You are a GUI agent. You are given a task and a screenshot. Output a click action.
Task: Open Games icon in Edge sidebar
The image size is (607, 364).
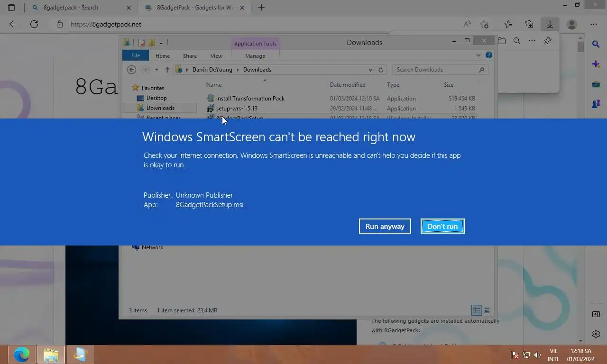tap(596, 104)
